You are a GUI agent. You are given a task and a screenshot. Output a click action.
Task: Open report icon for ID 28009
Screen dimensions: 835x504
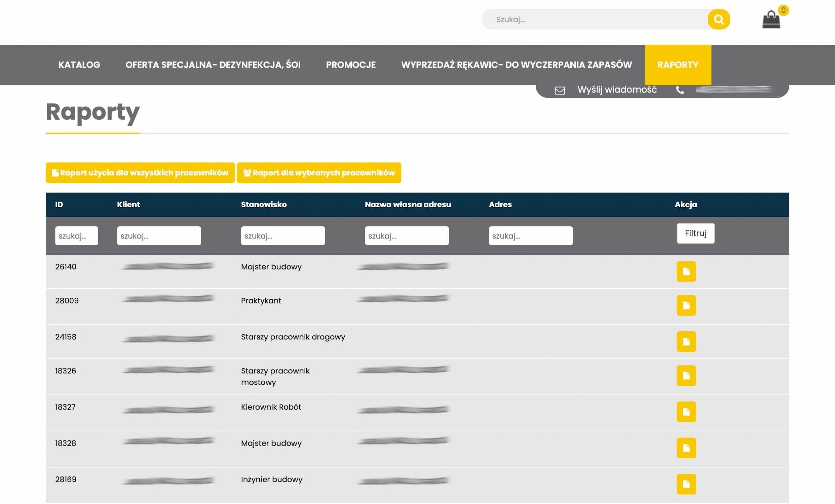pos(686,305)
